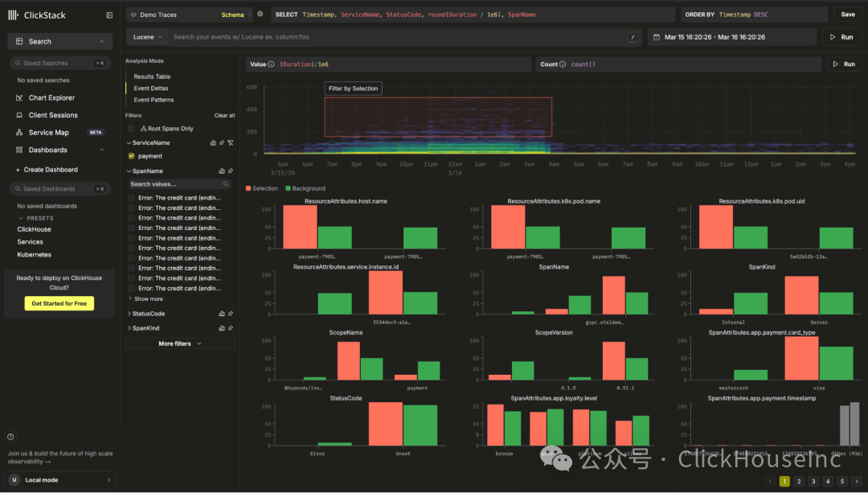Click the calendar icon in time range

tap(657, 37)
